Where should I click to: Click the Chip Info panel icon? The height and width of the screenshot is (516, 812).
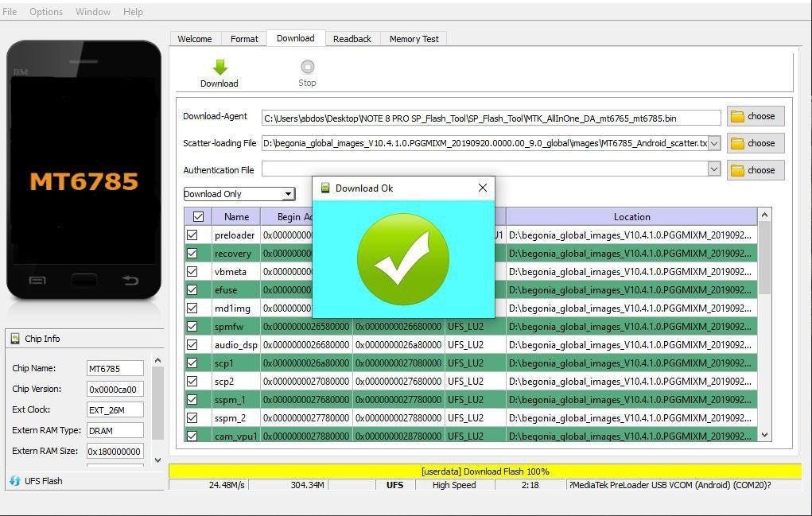tap(15, 339)
